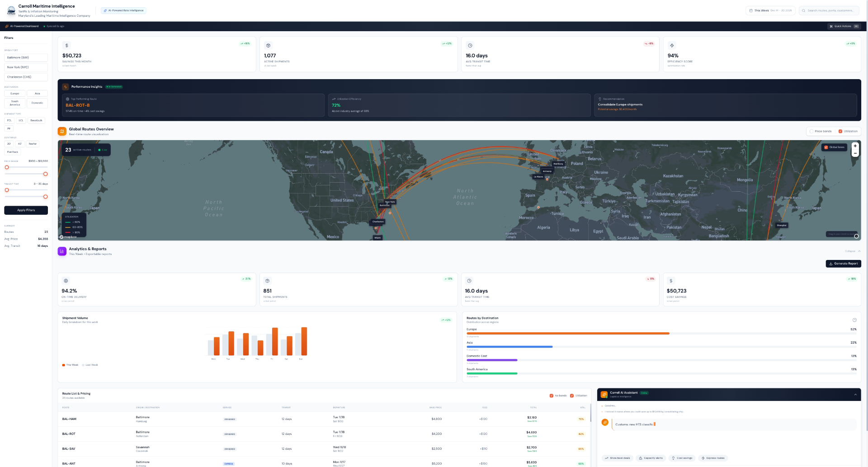Enable the Price bands checkbox
This screenshot has height=467, width=868.
coord(811,131)
